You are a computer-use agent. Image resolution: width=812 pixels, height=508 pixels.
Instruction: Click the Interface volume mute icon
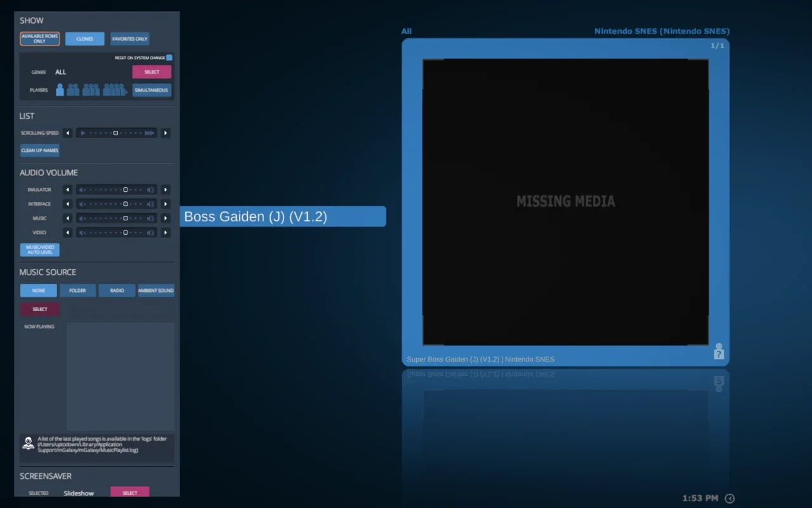(x=82, y=204)
